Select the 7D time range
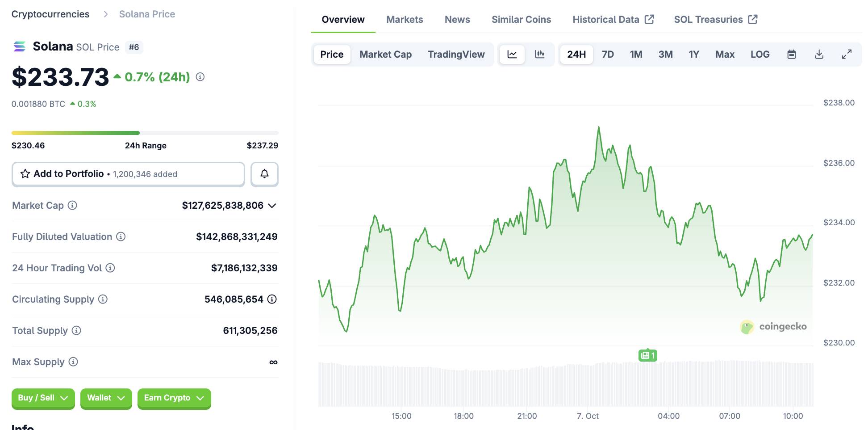The image size is (868, 430). 607,55
